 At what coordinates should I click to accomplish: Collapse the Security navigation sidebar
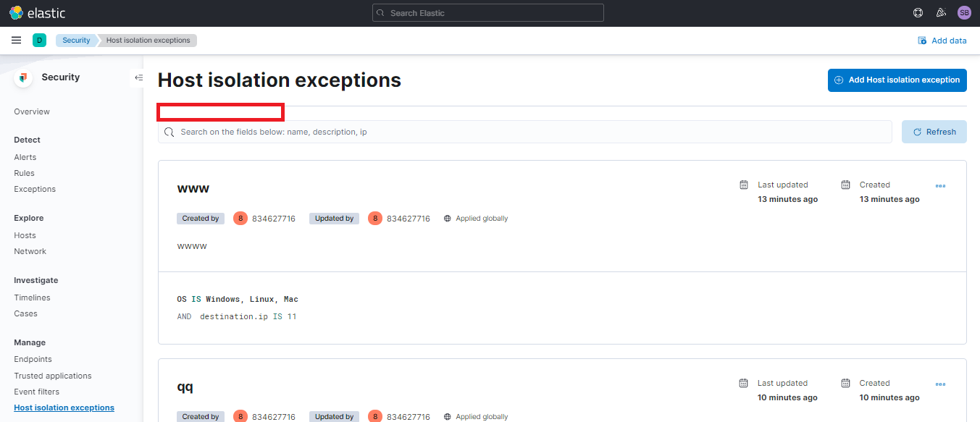click(138, 77)
